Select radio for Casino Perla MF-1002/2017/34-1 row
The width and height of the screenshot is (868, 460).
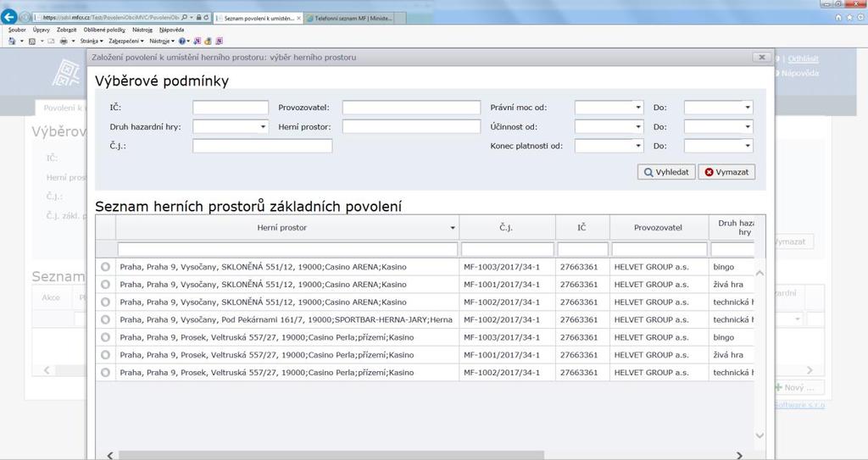pyautogui.click(x=105, y=373)
